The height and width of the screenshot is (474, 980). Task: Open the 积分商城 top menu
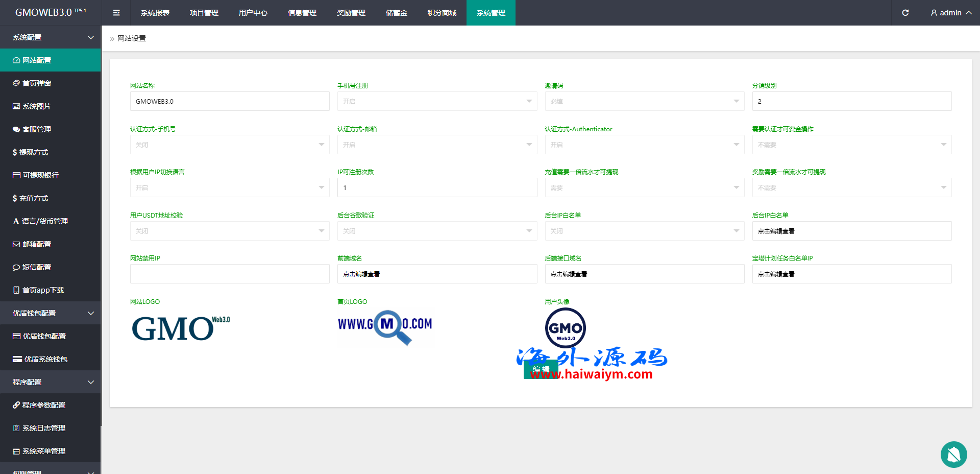click(442, 13)
